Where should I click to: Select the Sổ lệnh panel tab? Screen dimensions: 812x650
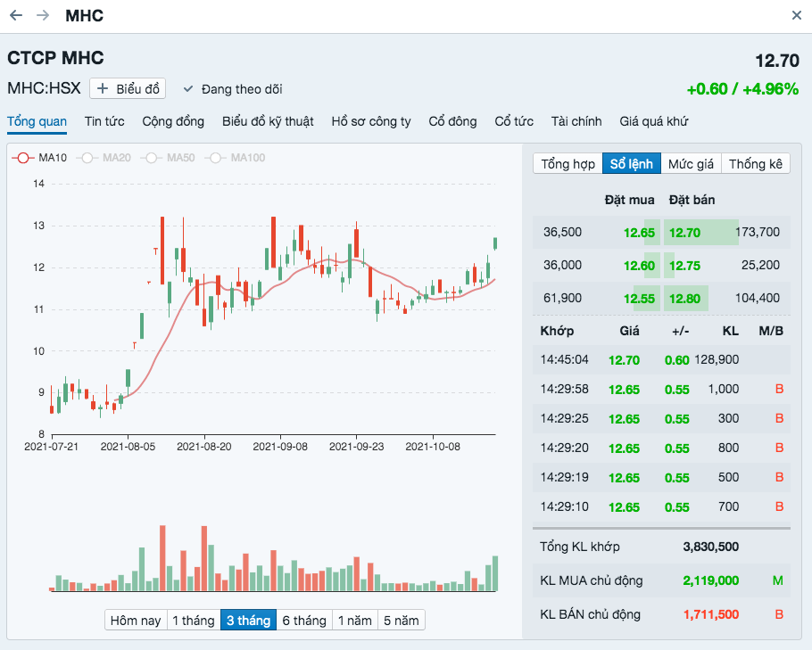coord(631,163)
